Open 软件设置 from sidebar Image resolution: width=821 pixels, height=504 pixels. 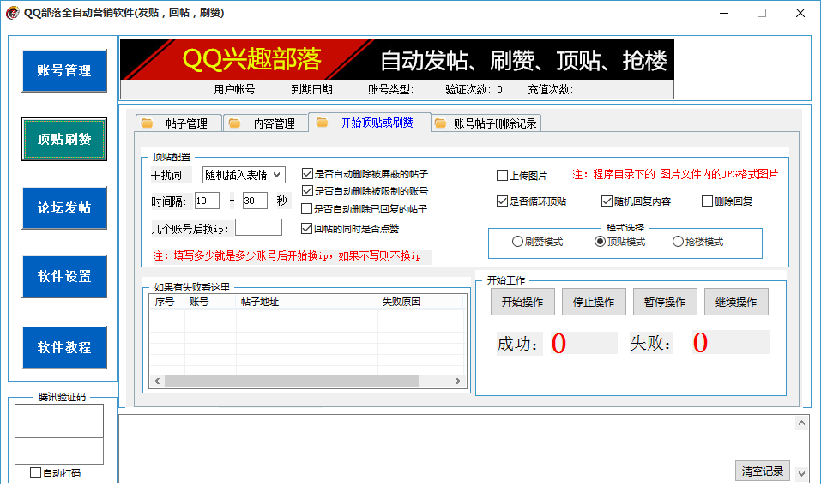coord(64,276)
